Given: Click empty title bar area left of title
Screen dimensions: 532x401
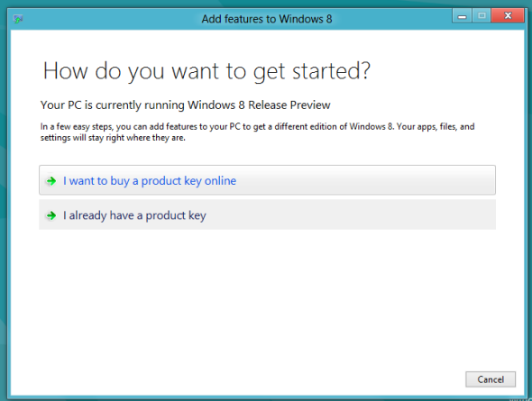Looking at the screenshot, I should tap(112, 19).
